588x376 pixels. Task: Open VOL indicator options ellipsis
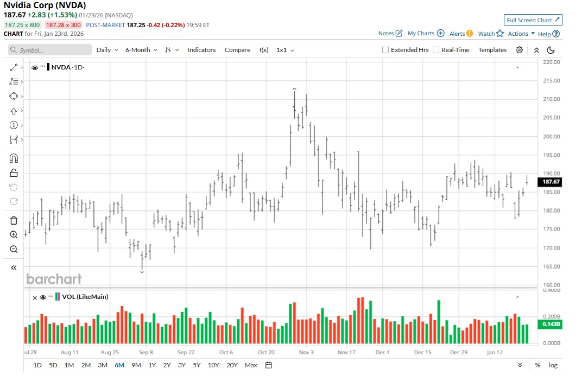(x=51, y=296)
